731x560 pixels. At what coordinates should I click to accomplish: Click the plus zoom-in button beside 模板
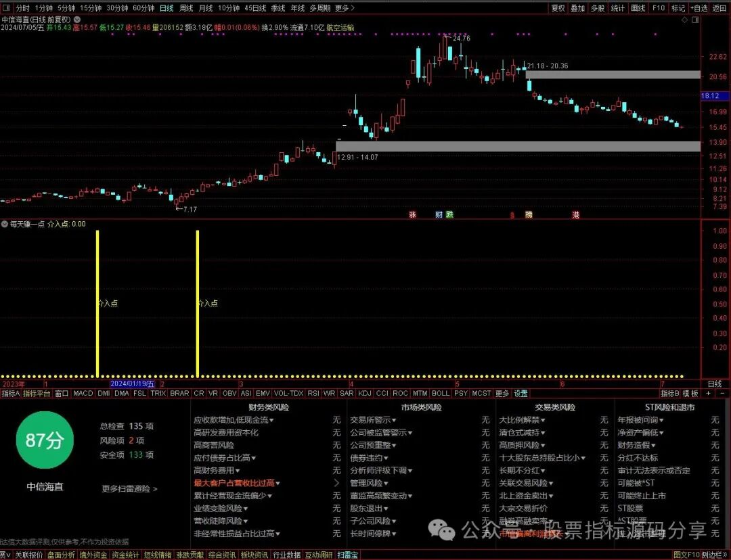click(x=709, y=393)
